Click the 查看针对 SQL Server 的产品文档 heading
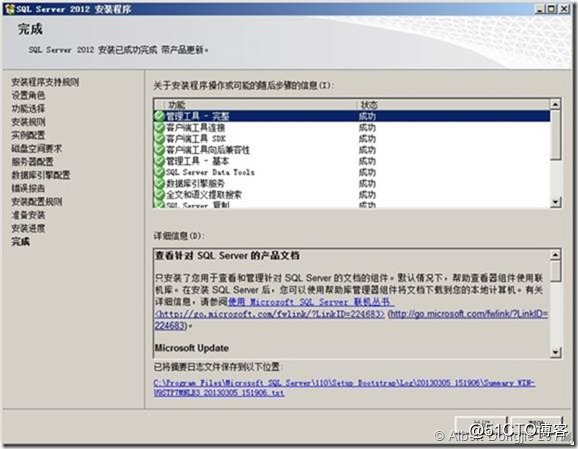 227,255
